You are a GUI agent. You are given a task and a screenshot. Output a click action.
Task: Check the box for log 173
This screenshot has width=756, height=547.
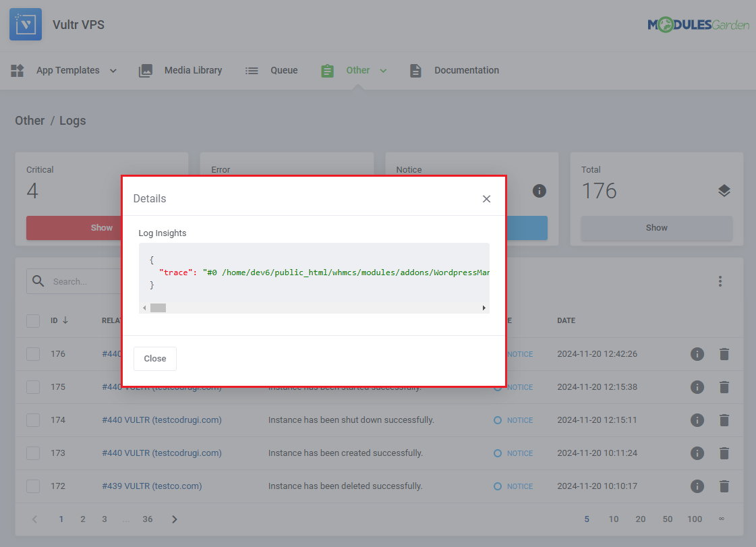33,453
